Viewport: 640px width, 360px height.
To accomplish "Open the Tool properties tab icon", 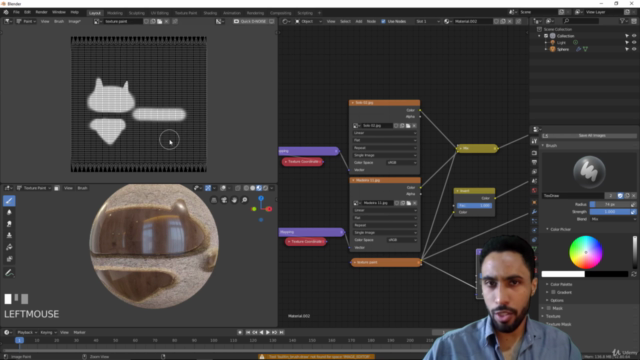I will [x=534, y=141].
